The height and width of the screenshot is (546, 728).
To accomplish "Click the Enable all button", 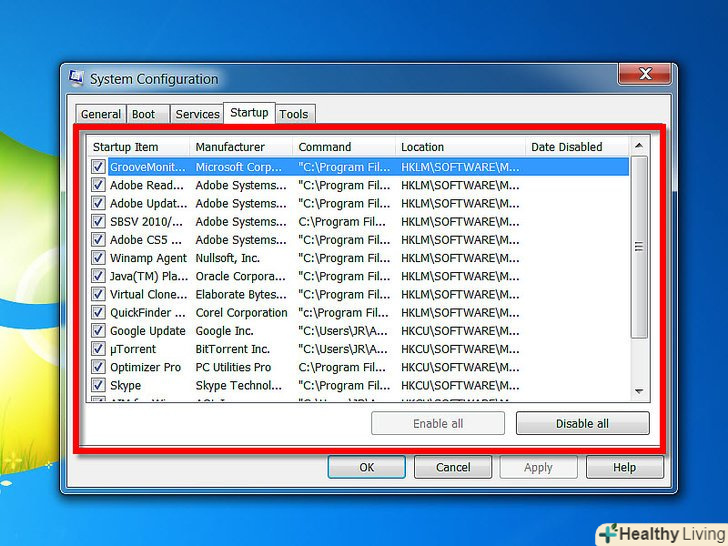I will pyautogui.click(x=438, y=423).
